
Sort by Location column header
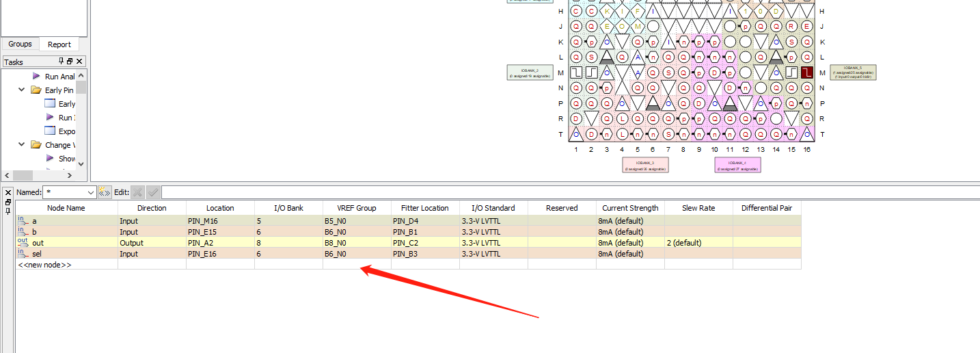click(x=220, y=208)
